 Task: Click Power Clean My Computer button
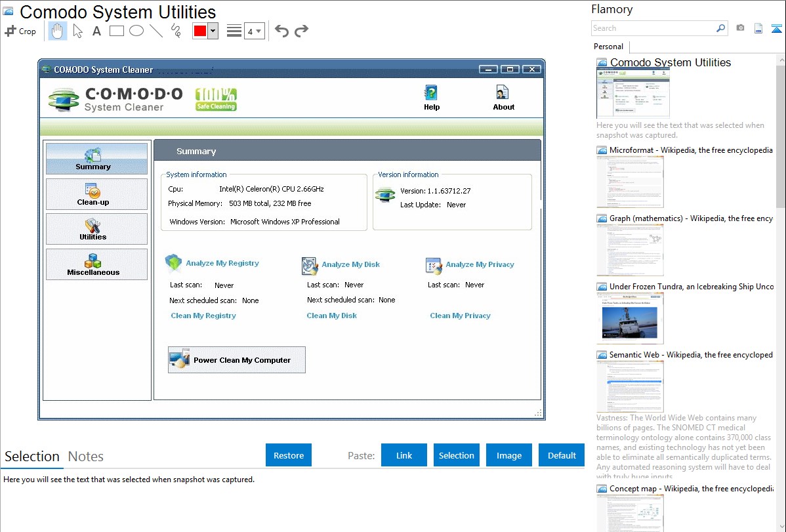[x=237, y=360]
